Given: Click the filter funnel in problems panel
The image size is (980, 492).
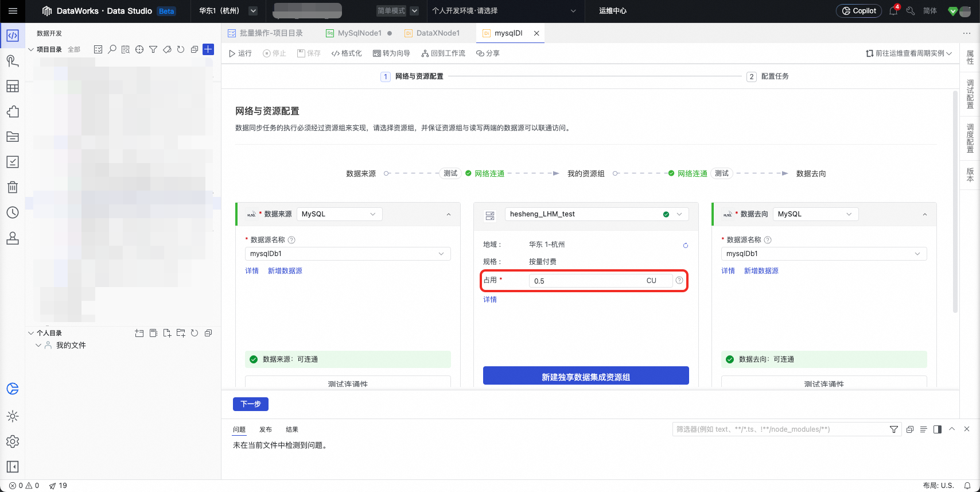Looking at the screenshot, I should [x=894, y=429].
